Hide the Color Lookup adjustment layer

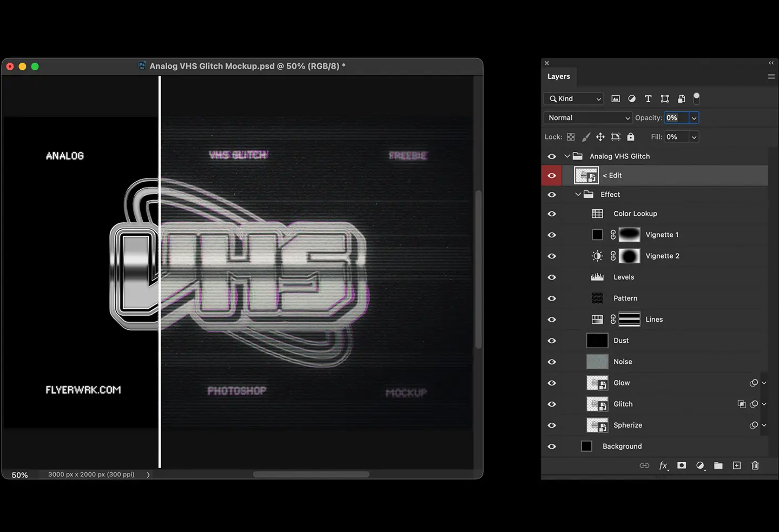click(x=552, y=214)
